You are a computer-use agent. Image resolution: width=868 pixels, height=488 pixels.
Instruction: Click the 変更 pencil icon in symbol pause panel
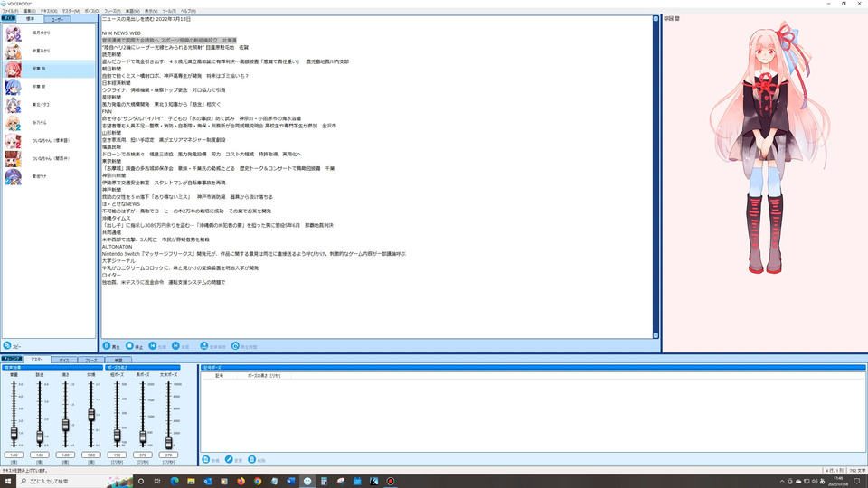[x=229, y=459]
